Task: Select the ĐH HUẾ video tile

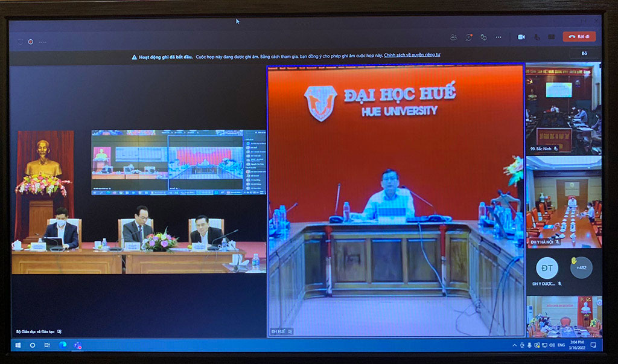Action: pyautogui.click(x=396, y=200)
